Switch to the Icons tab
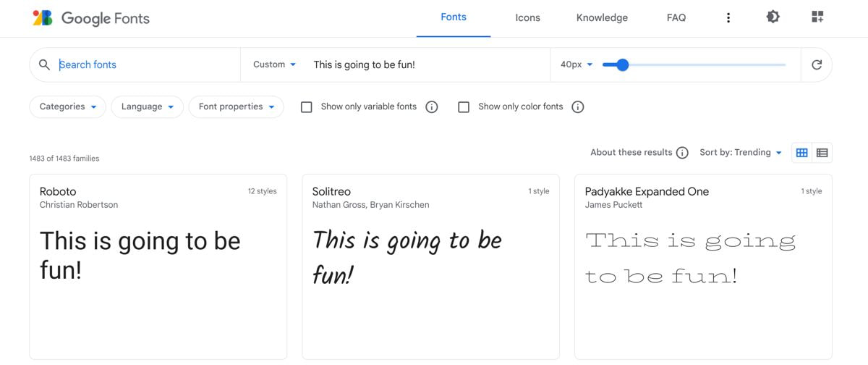The height and width of the screenshot is (365, 868). point(527,18)
